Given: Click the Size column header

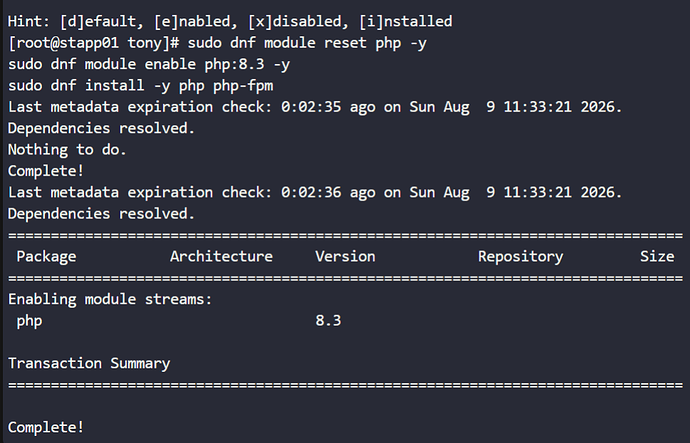Looking at the screenshot, I should [657, 256].
